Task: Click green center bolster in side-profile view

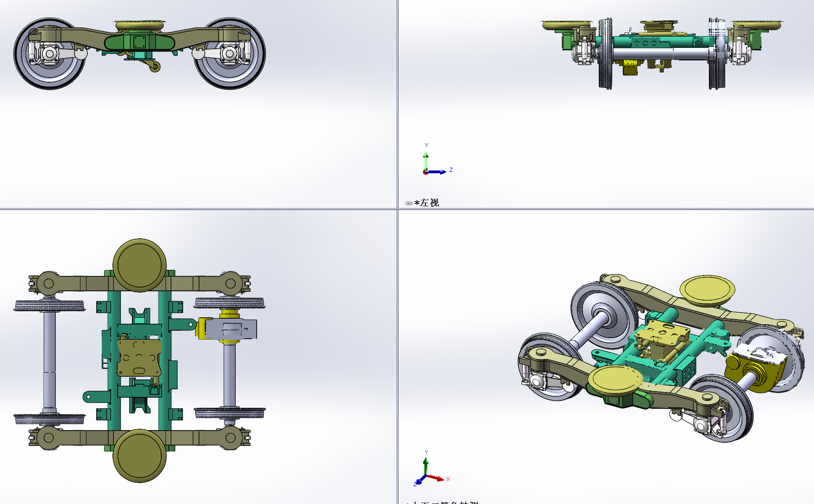Action: (139, 43)
